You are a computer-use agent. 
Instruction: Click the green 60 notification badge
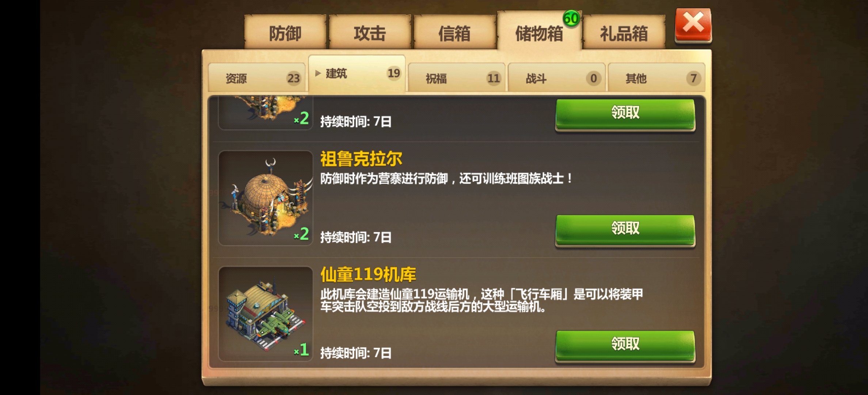click(x=571, y=18)
